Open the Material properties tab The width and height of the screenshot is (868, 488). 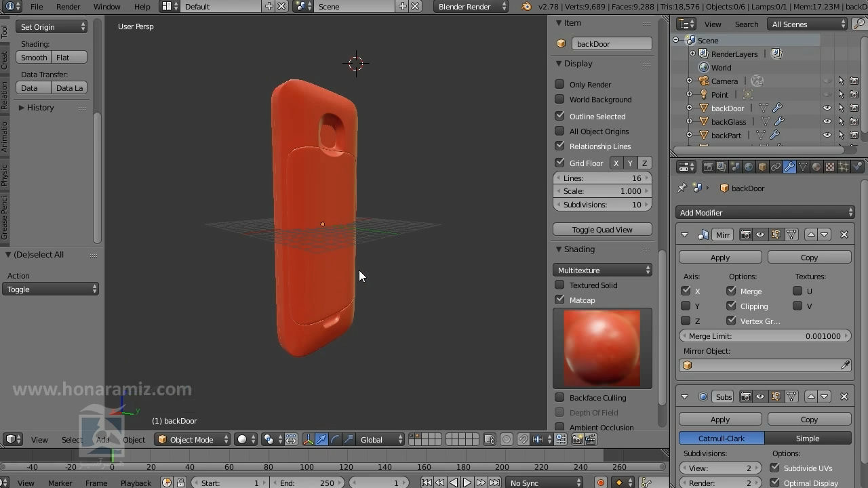tap(816, 167)
